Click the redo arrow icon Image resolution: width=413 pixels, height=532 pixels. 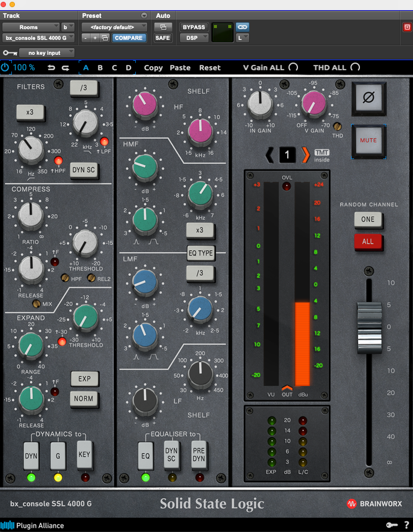tap(65, 67)
